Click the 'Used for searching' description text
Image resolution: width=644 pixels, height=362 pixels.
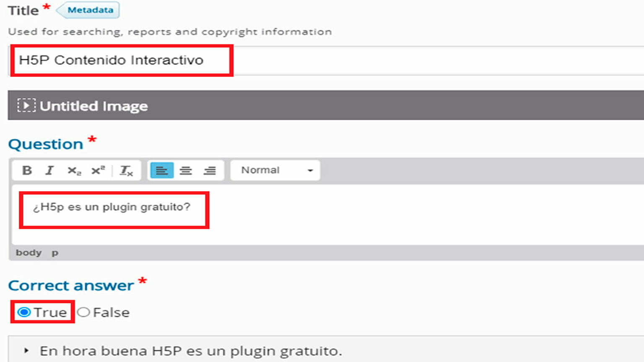tap(170, 32)
